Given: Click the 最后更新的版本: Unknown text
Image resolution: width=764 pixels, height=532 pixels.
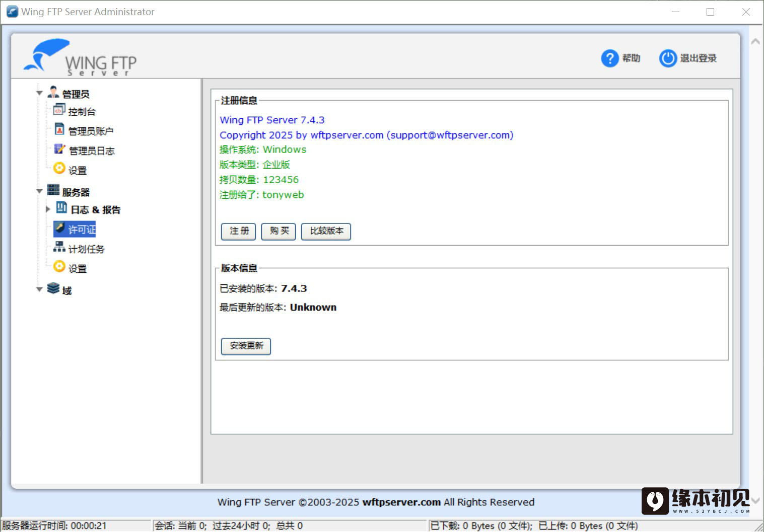Looking at the screenshot, I should pyautogui.click(x=278, y=308).
